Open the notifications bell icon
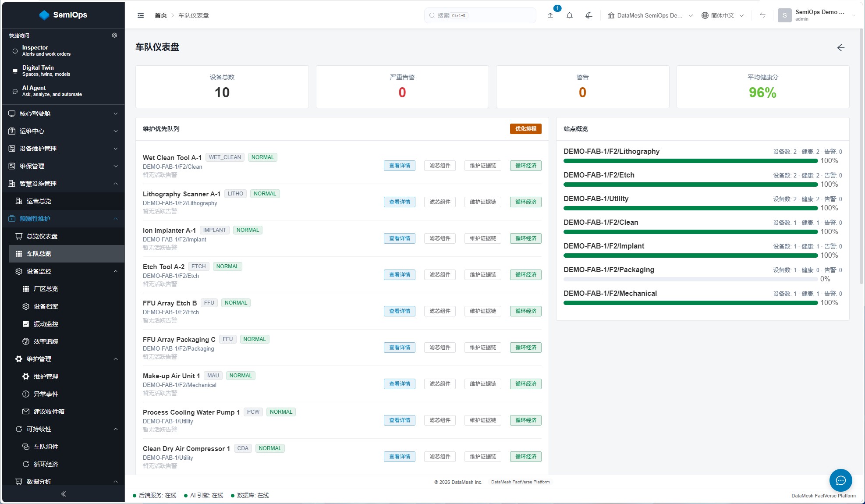865x504 pixels. 570,15
